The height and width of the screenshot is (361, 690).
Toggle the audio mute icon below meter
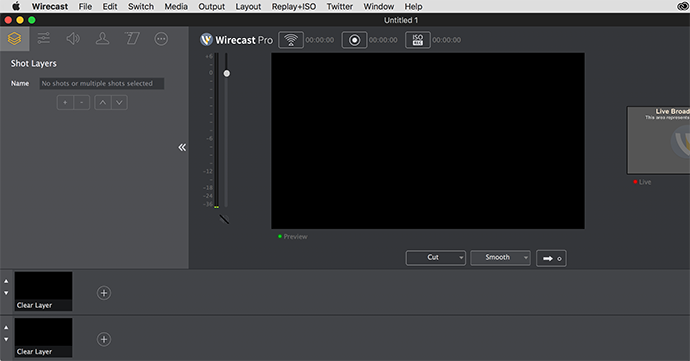[224, 219]
